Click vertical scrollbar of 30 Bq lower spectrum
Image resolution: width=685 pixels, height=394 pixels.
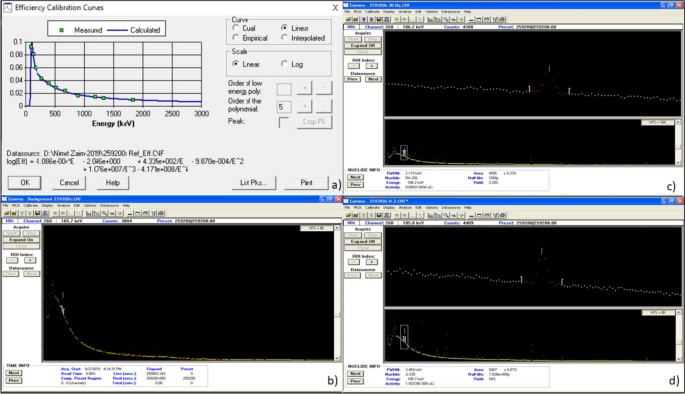pos(678,143)
